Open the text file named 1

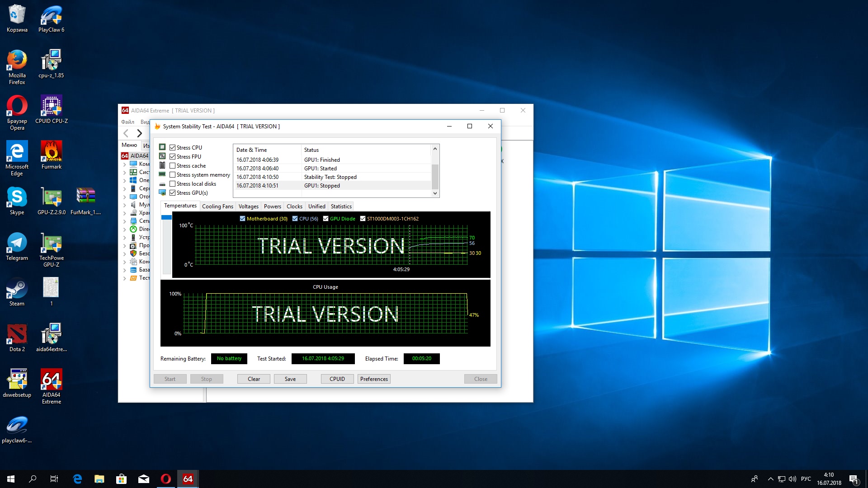coord(51,292)
